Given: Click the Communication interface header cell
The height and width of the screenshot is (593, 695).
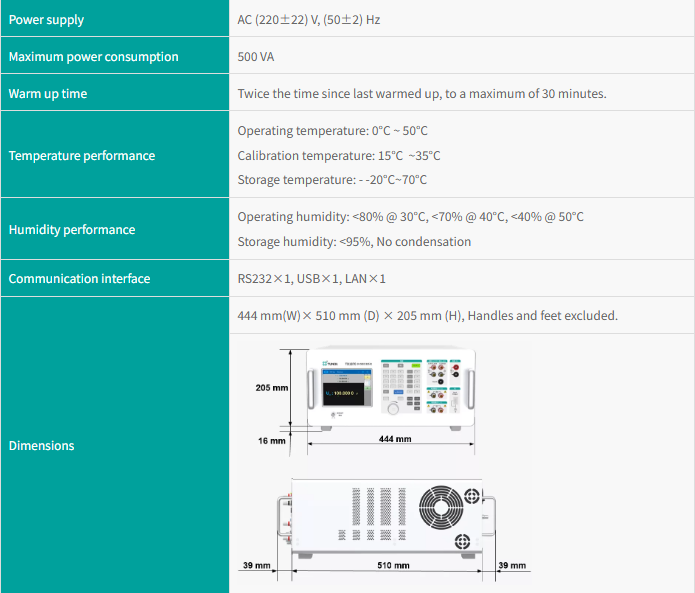Looking at the screenshot, I should pyautogui.click(x=114, y=278).
